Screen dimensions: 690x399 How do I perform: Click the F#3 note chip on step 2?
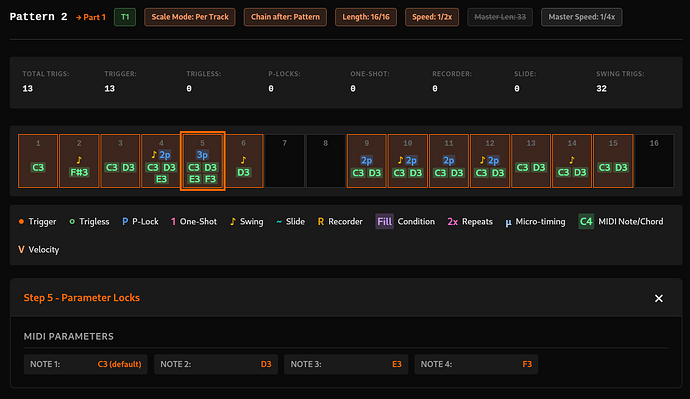79,172
